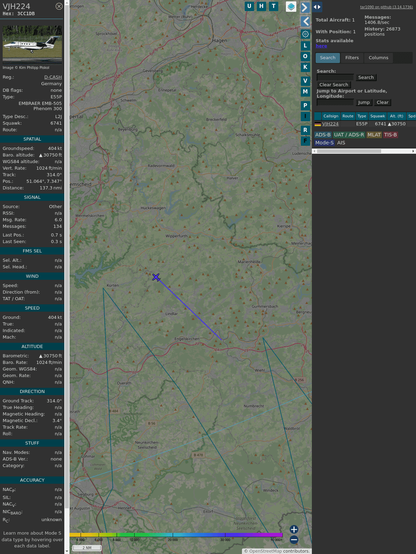Zoom in with the plus map button
Image resolution: width=416 pixels, height=554 pixels.
click(294, 529)
